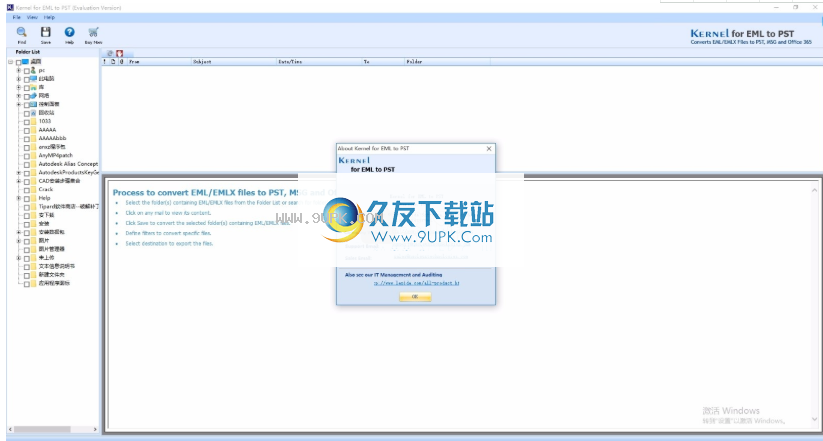Check the AAAAAbbb folder checkbox
The width and height of the screenshot is (823, 441).
(x=27, y=139)
